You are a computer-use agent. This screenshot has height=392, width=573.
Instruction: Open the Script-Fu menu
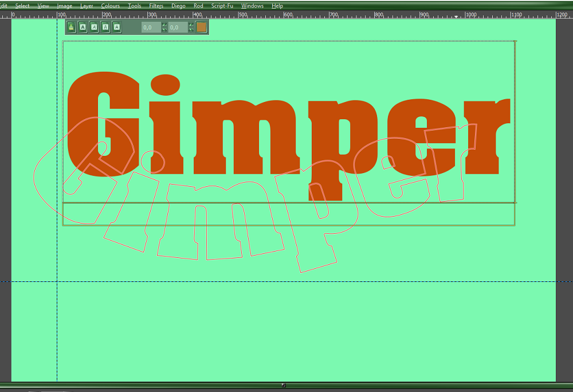pos(222,6)
